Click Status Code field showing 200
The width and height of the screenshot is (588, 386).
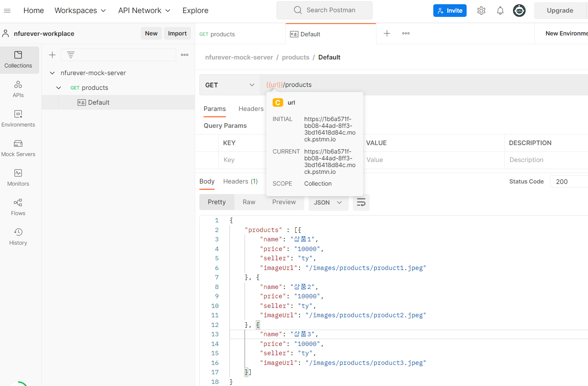(569, 181)
